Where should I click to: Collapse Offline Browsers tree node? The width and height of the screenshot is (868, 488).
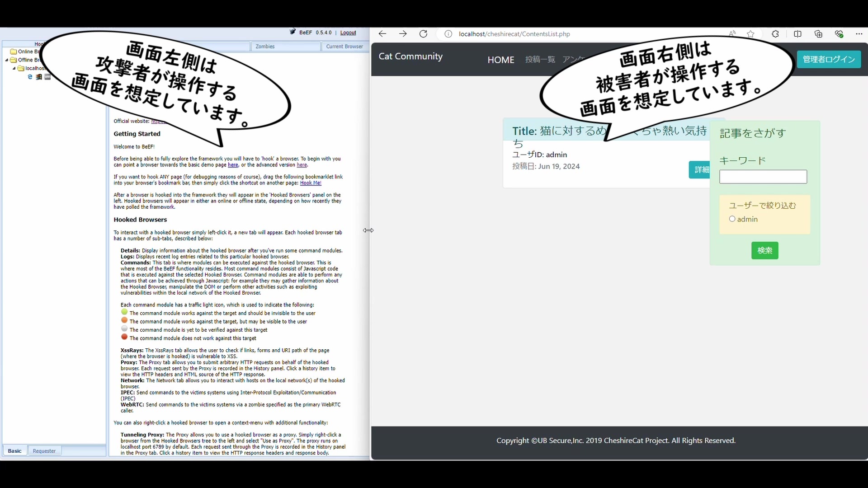pyautogui.click(x=7, y=60)
